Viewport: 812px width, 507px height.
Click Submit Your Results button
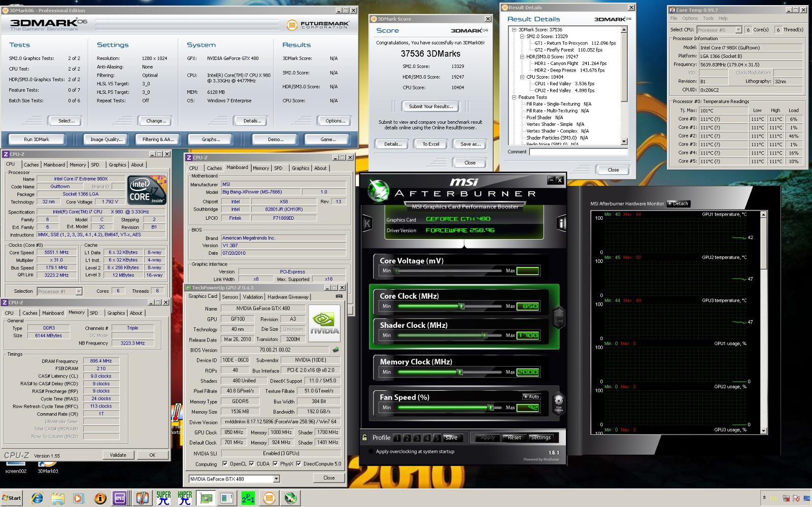point(431,106)
